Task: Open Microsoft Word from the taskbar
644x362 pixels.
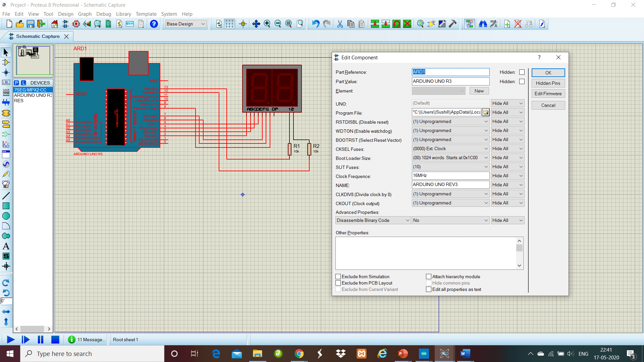Action: click(x=465, y=354)
